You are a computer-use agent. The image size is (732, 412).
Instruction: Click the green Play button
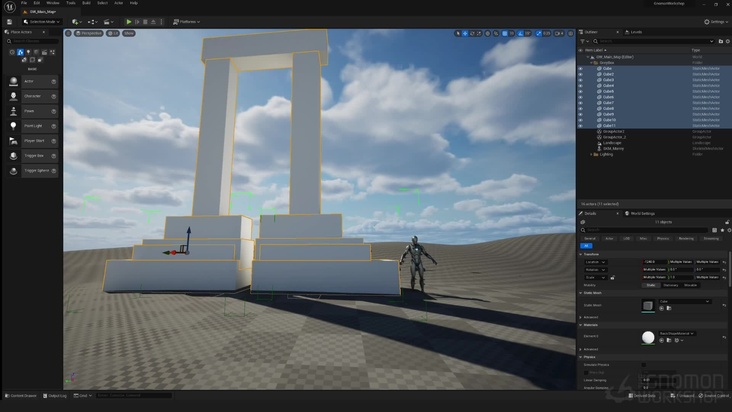tap(129, 21)
